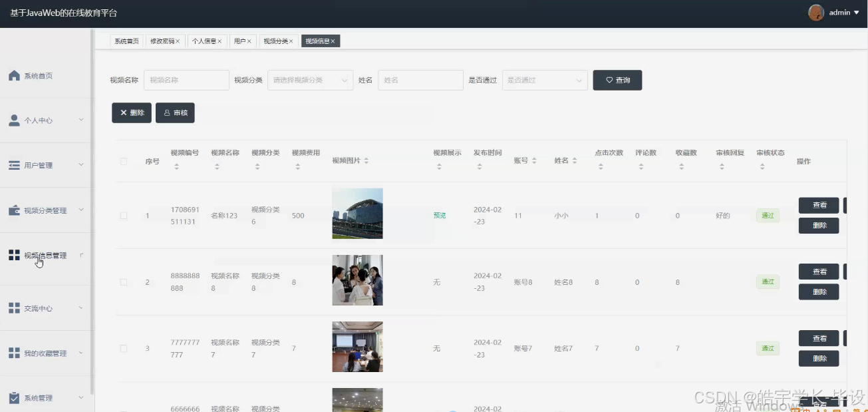Focus the 视频名称 search input

pyautogui.click(x=186, y=80)
